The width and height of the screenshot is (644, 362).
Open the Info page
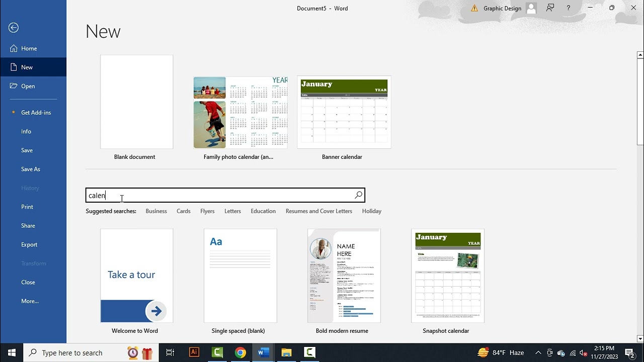(x=33, y=131)
